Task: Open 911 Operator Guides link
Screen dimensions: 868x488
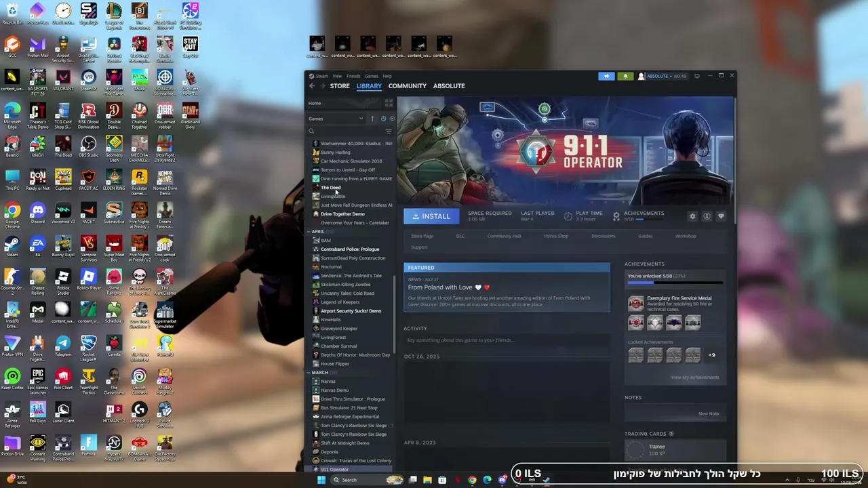Action: click(645, 236)
